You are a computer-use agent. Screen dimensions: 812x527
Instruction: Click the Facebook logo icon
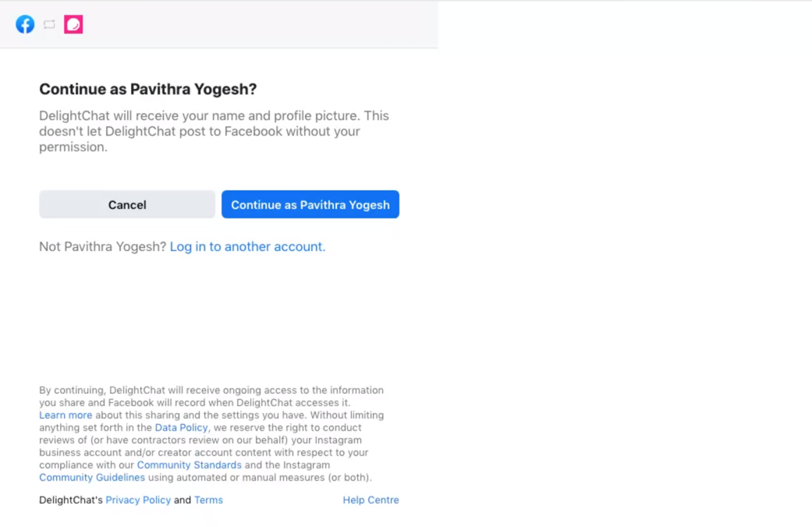pyautogui.click(x=25, y=24)
